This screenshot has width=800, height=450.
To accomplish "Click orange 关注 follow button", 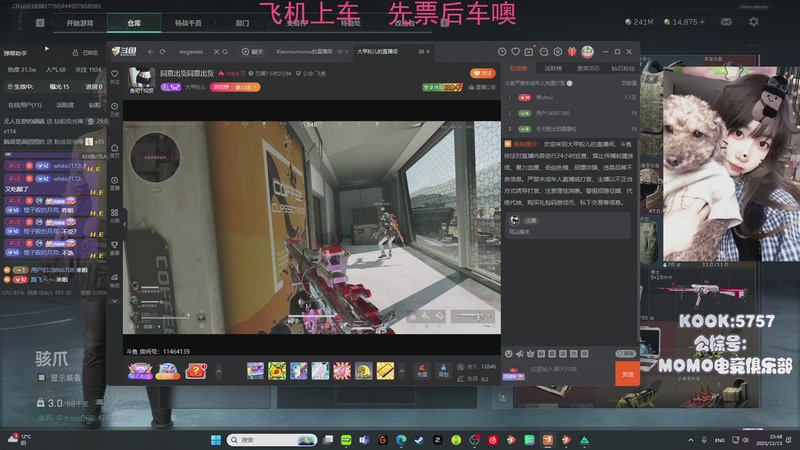I will click(483, 73).
